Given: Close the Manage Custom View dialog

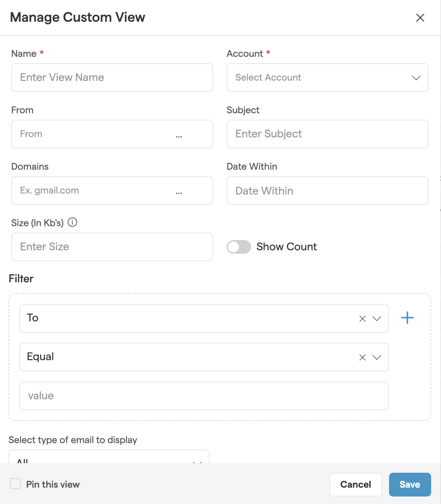Looking at the screenshot, I should tap(420, 18).
